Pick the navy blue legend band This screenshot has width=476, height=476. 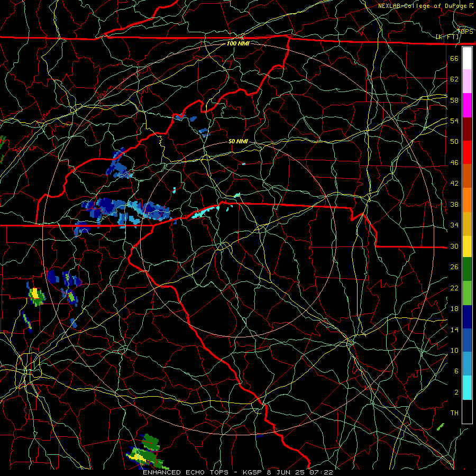tap(467, 317)
